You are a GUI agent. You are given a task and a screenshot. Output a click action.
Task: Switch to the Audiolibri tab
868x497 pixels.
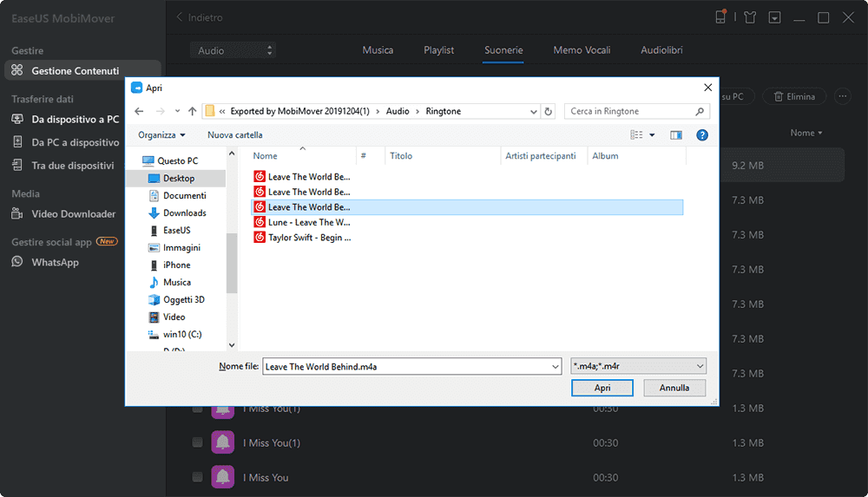(x=661, y=49)
